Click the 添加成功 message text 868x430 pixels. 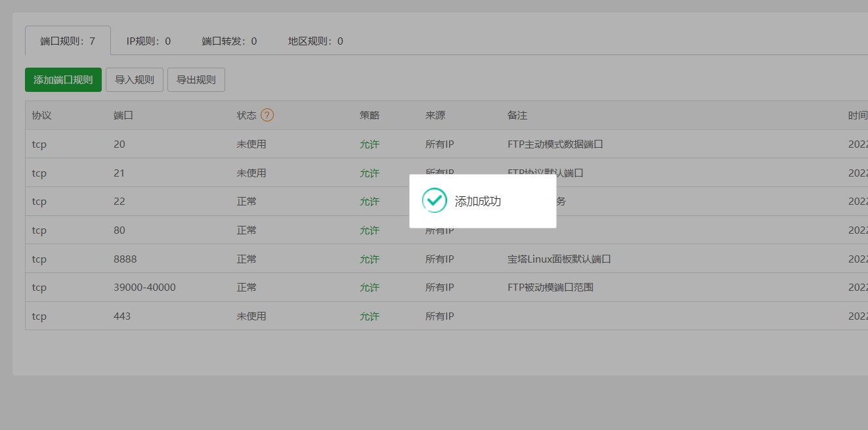tap(478, 202)
